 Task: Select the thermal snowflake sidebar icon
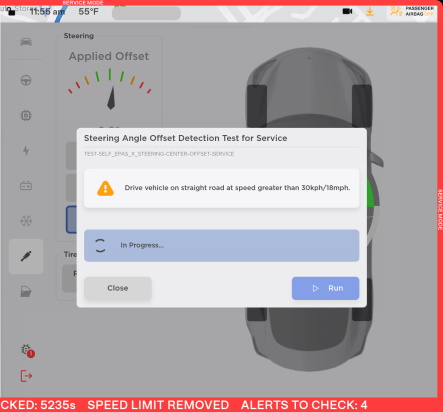click(x=26, y=221)
